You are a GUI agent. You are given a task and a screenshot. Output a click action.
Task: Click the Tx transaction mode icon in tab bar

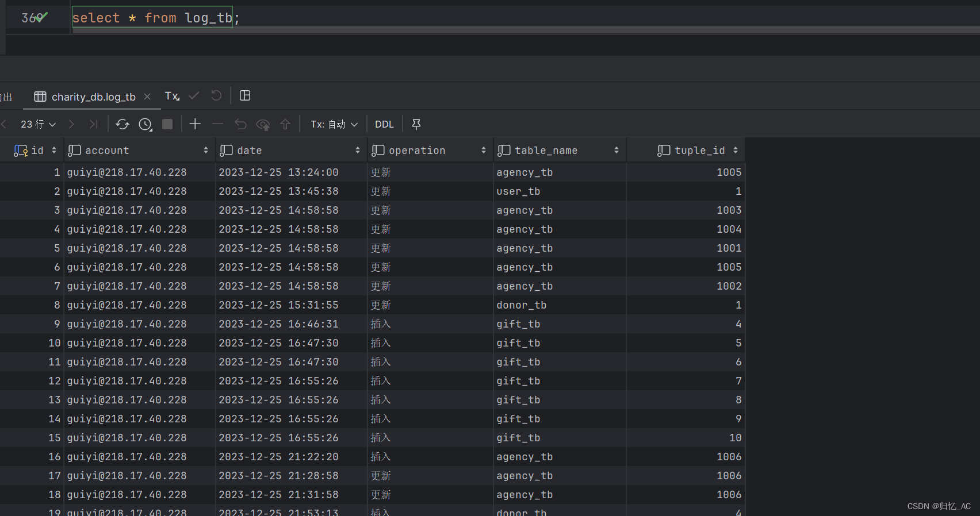coord(172,96)
